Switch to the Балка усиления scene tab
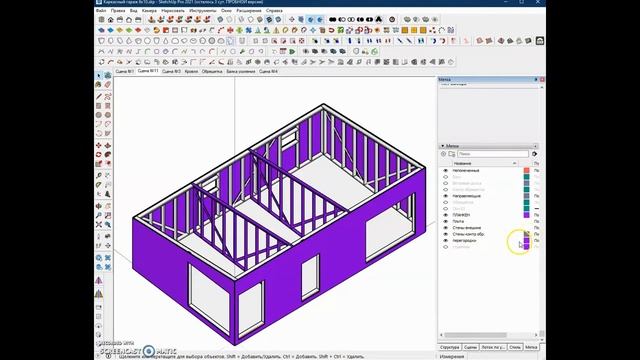The width and height of the screenshot is (640, 360). pyautogui.click(x=240, y=71)
